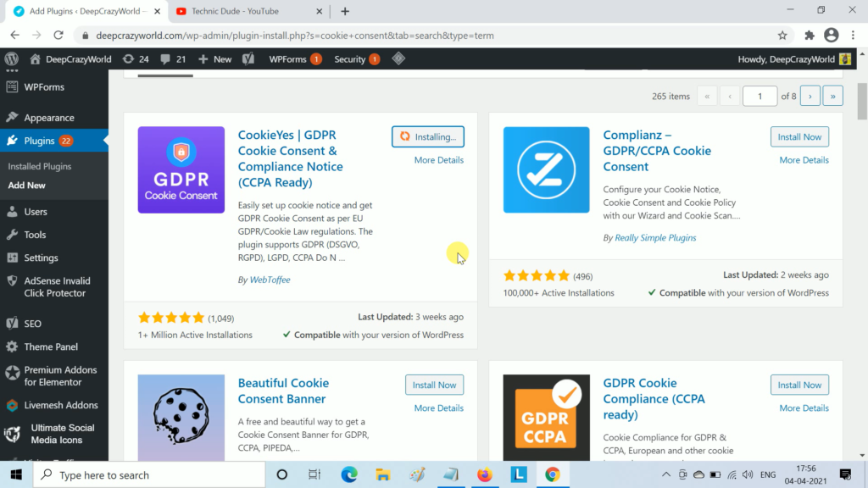Install Now the Beautiful Cookie Consent Banner

(x=434, y=385)
